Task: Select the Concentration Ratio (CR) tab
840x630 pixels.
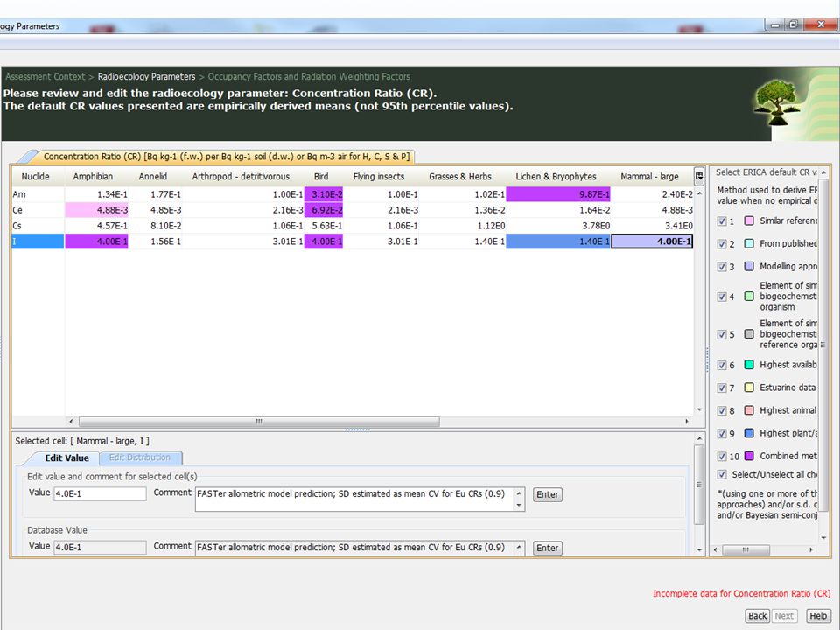Action: point(226,157)
